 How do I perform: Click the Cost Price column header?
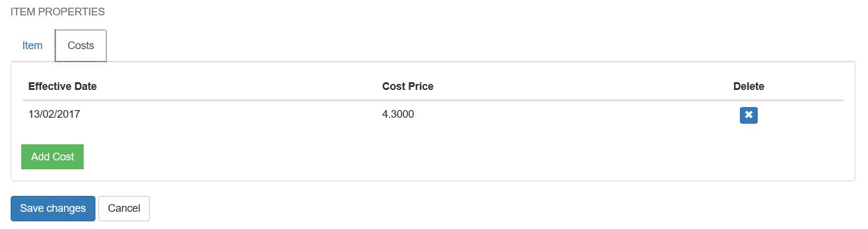[x=408, y=86]
